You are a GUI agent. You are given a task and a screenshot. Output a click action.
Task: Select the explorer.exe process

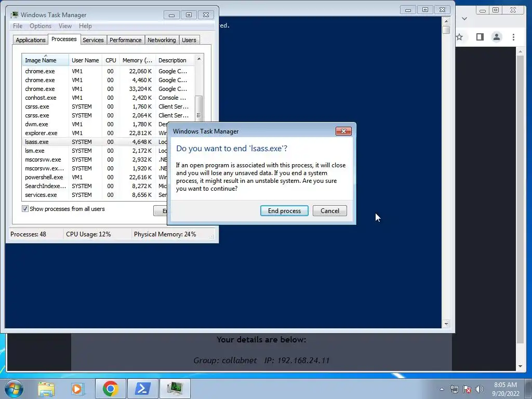95,133
